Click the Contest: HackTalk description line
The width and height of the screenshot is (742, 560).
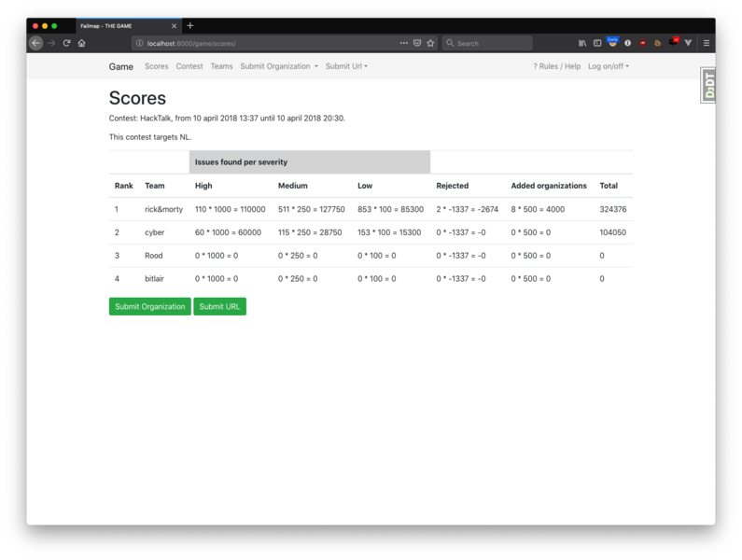click(227, 119)
